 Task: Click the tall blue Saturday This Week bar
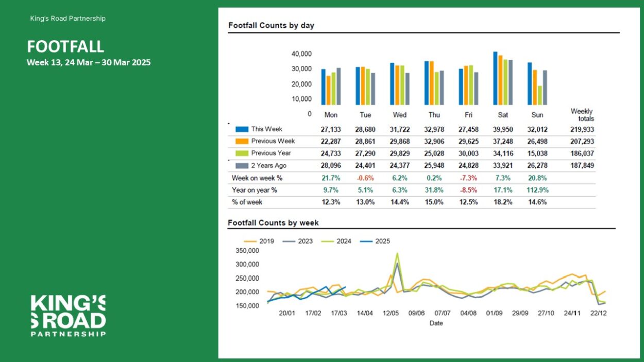(495, 79)
